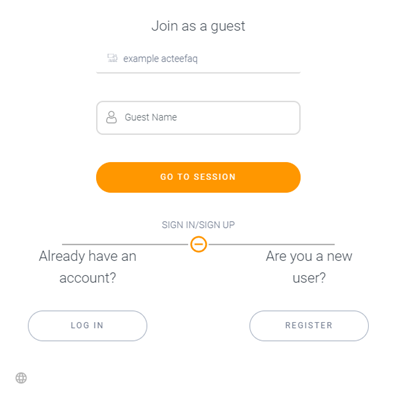Screen dimensions: 394x395
Task: Click the acteefaq text in session field
Action: point(179,59)
